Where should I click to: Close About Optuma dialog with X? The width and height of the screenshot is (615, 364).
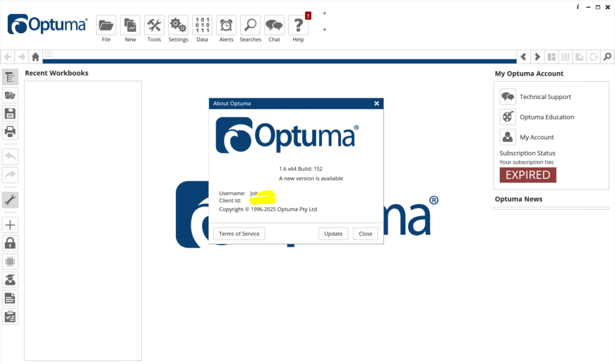click(x=377, y=103)
